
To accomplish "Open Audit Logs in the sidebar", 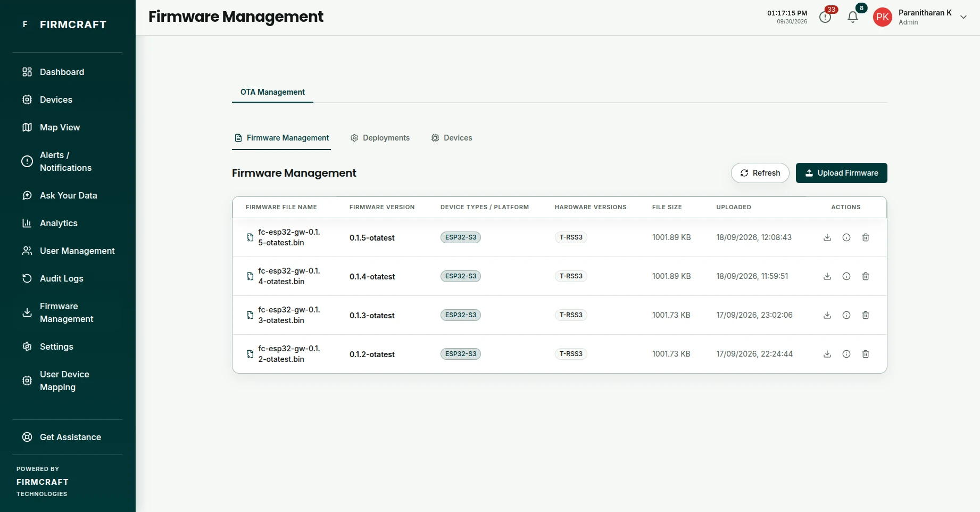I will point(67,278).
